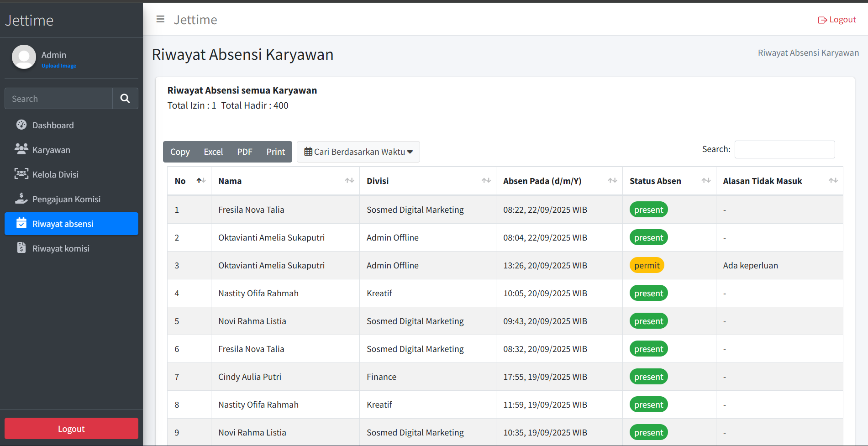Click the sidebar search magnifier icon
The width and height of the screenshot is (868, 446).
pyautogui.click(x=125, y=99)
